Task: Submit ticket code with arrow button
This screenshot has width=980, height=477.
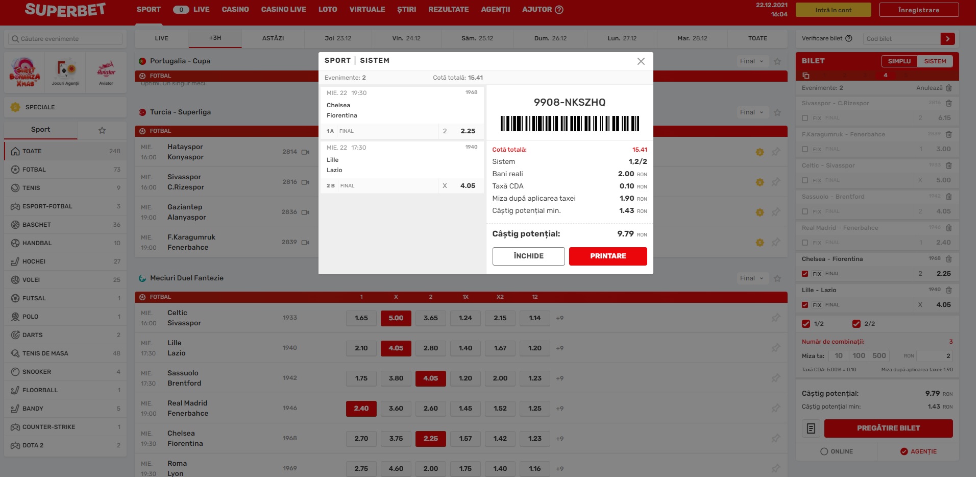Action: click(948, 39)
